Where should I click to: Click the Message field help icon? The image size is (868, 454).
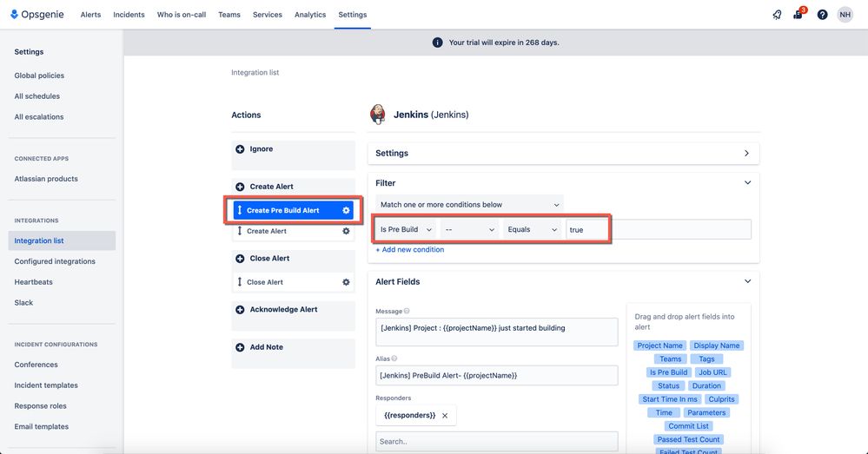point(407,311)
